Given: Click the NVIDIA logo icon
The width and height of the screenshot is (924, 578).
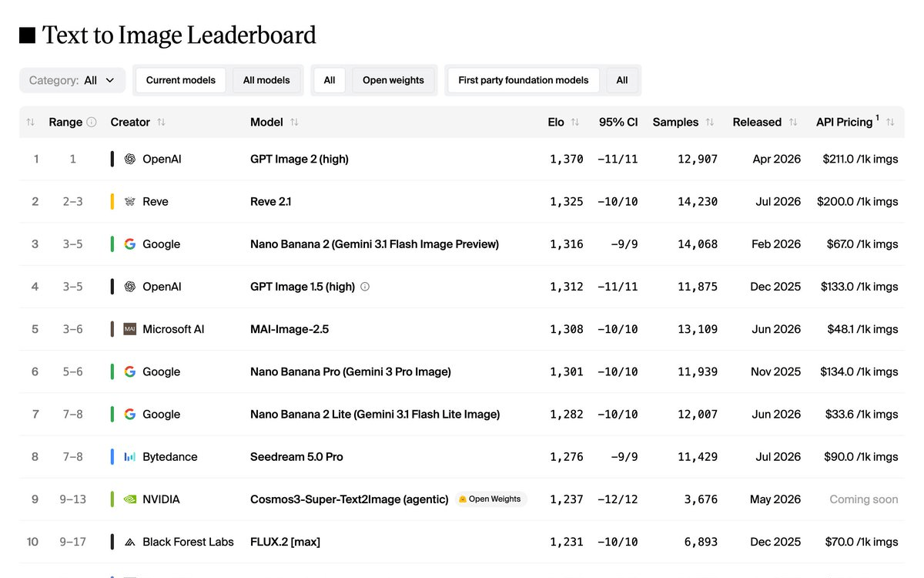Looking at the screenshot, I should [129, 499].
